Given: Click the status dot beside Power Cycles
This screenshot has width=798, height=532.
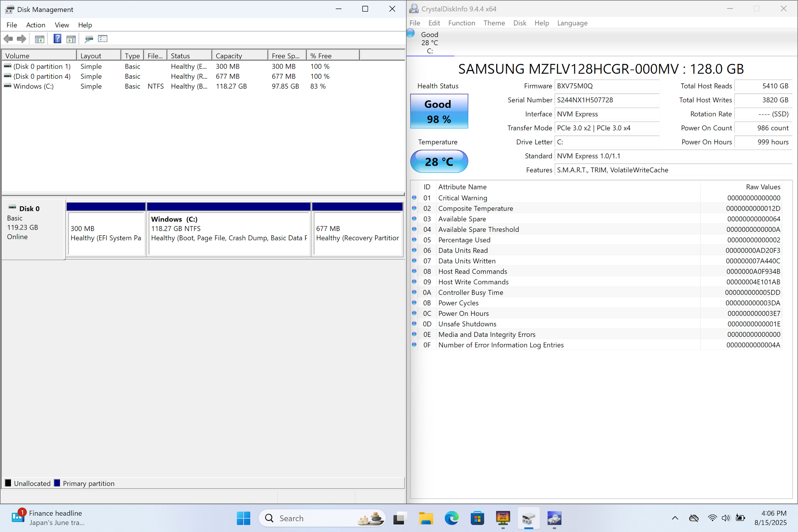Looking at the screenshot, I should 414,302.
